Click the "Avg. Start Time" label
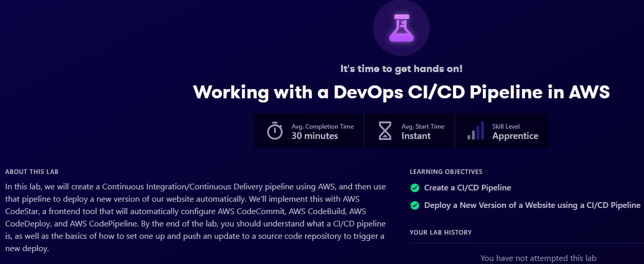The image size is (644, 264). (x=423, y=126)
